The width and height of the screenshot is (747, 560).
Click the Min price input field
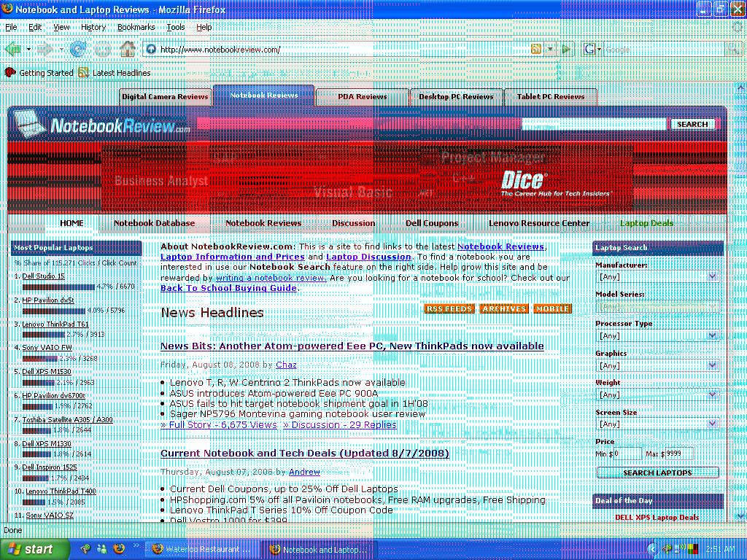click(x=627, y=454)
